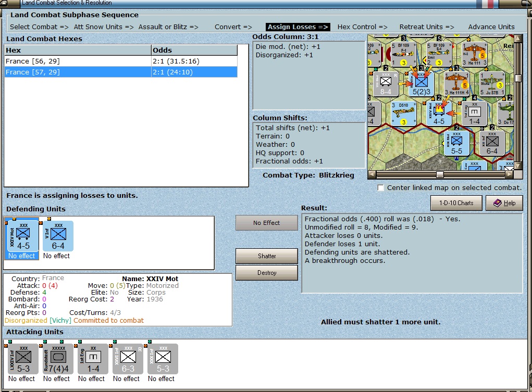Click odds cell 2:1 (24:10)

(x=194, y=72)
